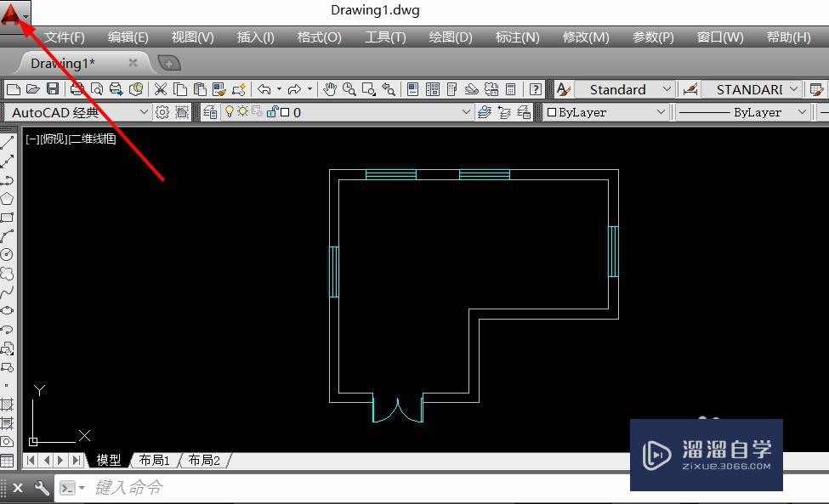Click the Help question mark icon
This screenshot has height=504, width=829.
tap(536, 89)
